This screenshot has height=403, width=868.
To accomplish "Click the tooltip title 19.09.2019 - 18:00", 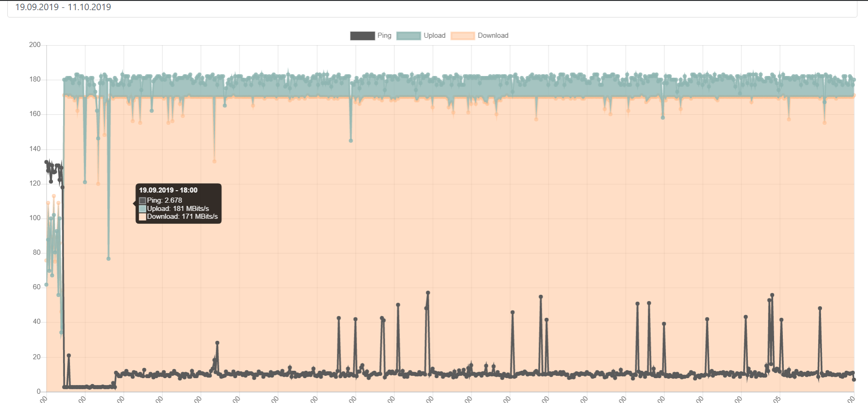I will click(168, 190).
